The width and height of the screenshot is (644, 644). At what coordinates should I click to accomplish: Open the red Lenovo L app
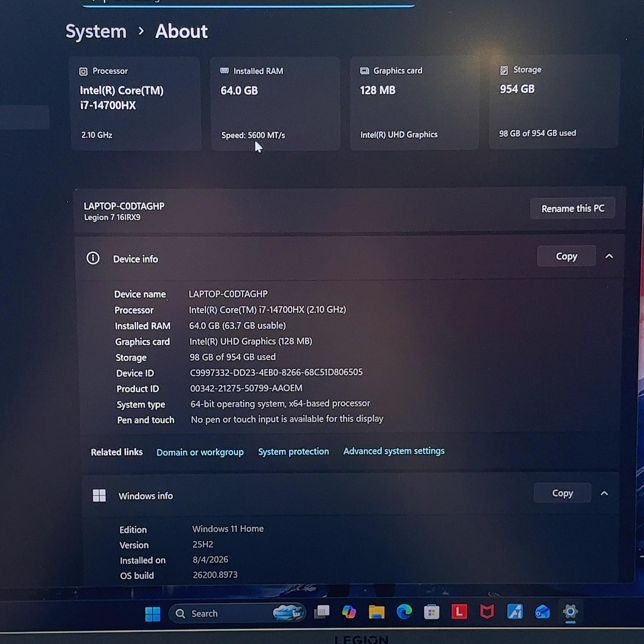tap(459, 611)
